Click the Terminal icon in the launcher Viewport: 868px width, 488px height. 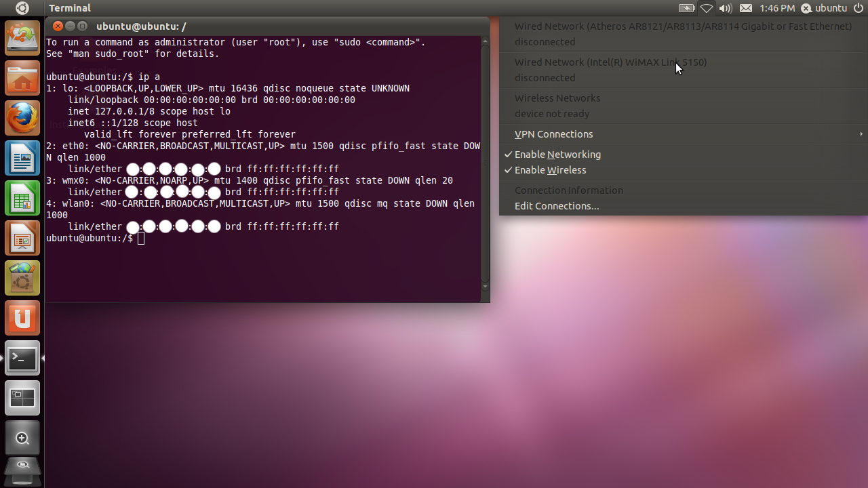click(22, 358)
